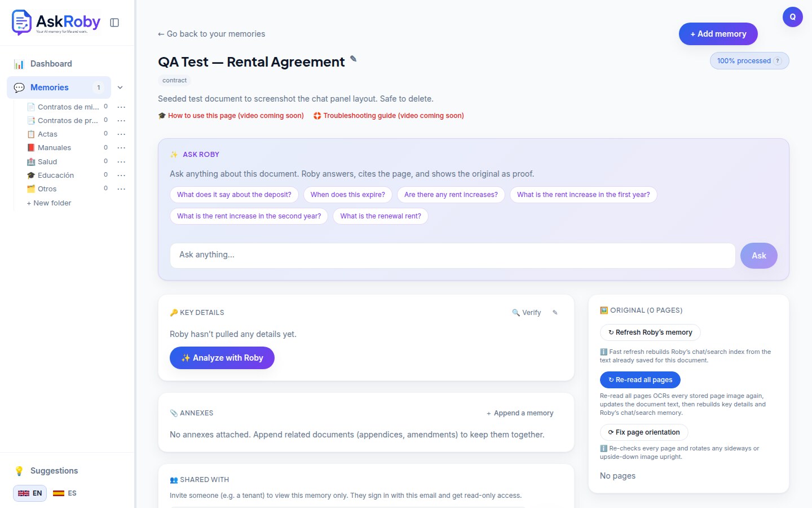Collapse the sidebar panel toggle icon

(x=114, y=23)
